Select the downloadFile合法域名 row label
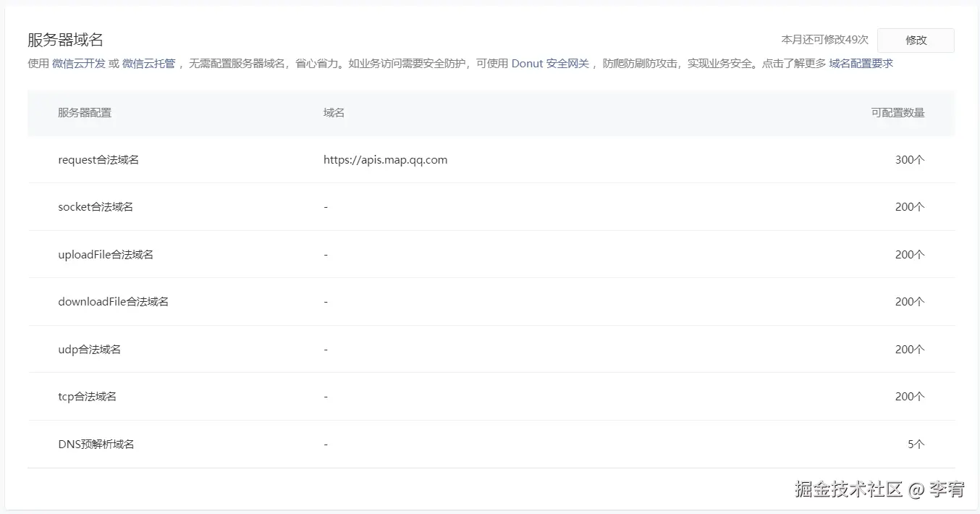 113,302
